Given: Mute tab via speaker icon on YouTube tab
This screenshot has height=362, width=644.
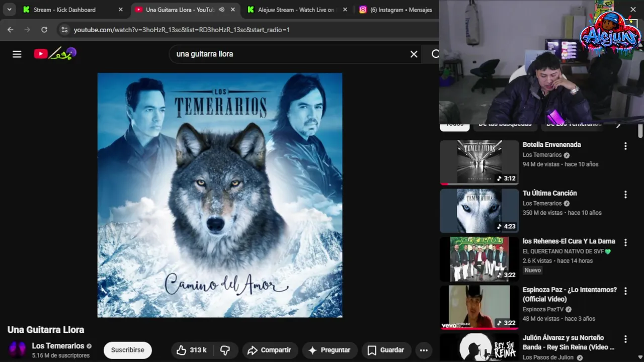Looking at the screenshot, I should pyautogui.click(x=221, y=10).
